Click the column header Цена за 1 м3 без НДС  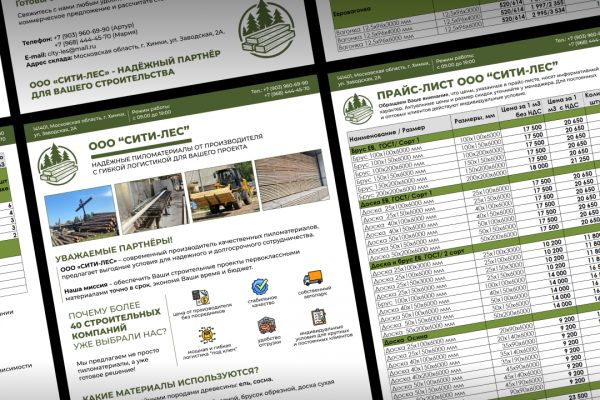[521, 109]
